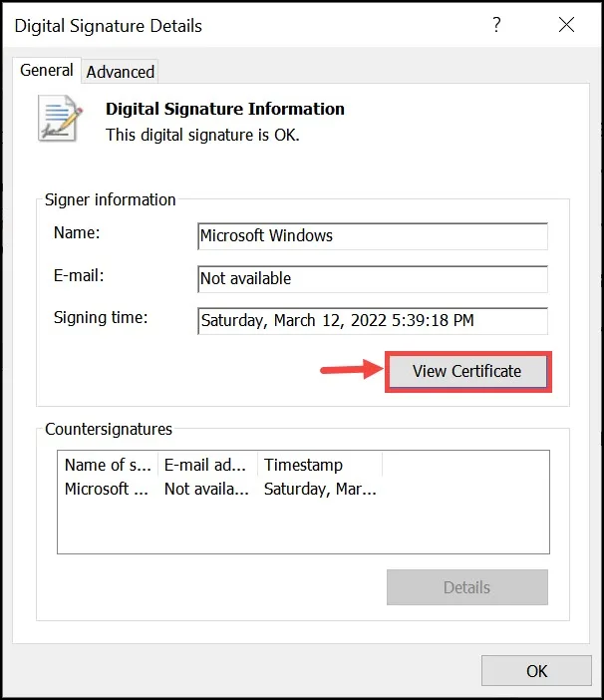Viewport: 604px width, 700px height.
Task: Click the Signer information group label
Action: pyautogui.click(x=111, y=199)
